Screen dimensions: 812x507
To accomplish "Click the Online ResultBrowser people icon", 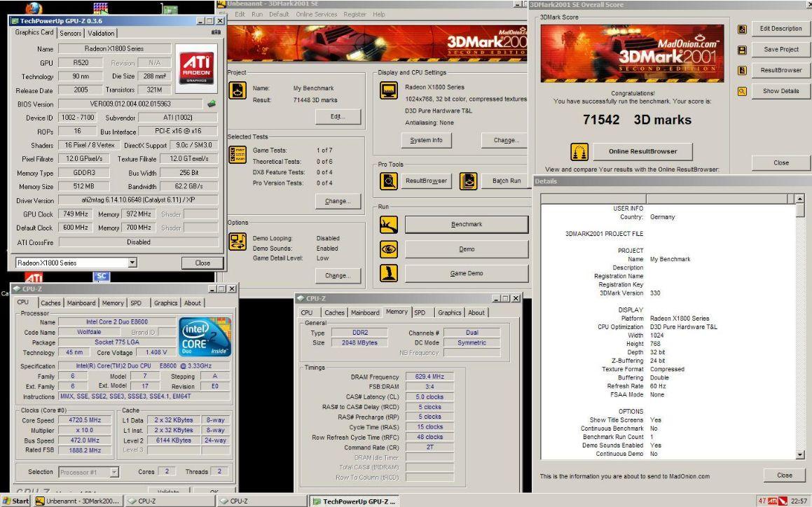I will (579, 152).
